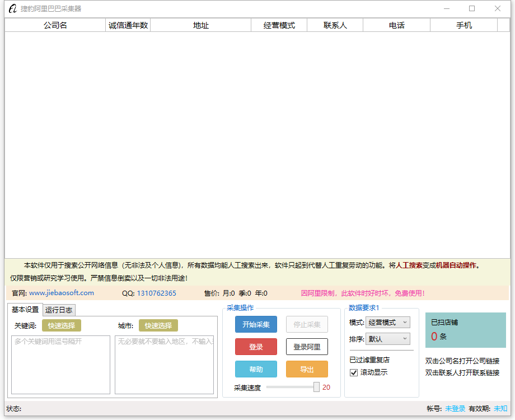
Task: Click the 电话 column header
Action: (x=397, y=25)
